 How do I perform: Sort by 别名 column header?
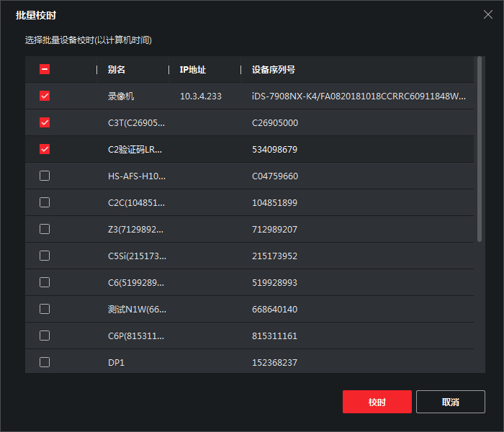[117, 70]
